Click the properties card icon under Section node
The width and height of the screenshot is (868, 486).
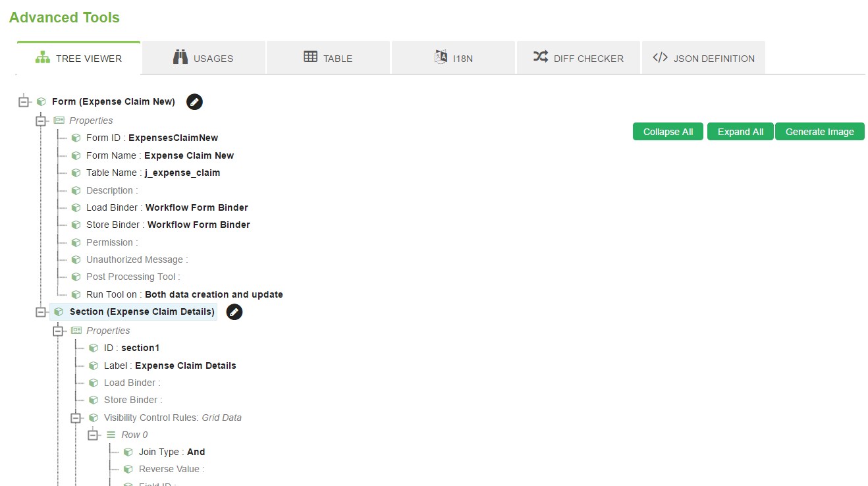(x=76, y=331)
